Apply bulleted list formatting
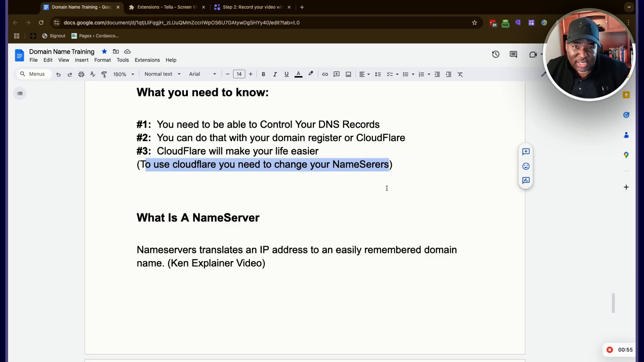This screenshot has width=644, height=362. [406, 74]
